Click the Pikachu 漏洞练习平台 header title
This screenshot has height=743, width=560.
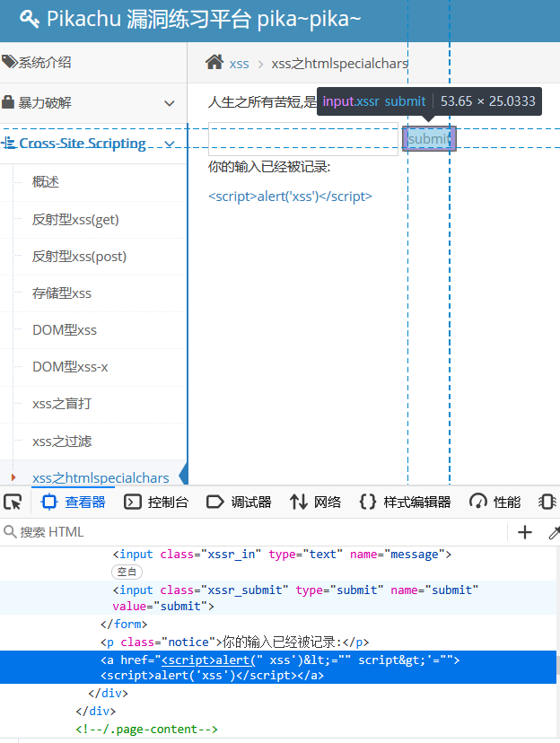[x=204, y=19]
